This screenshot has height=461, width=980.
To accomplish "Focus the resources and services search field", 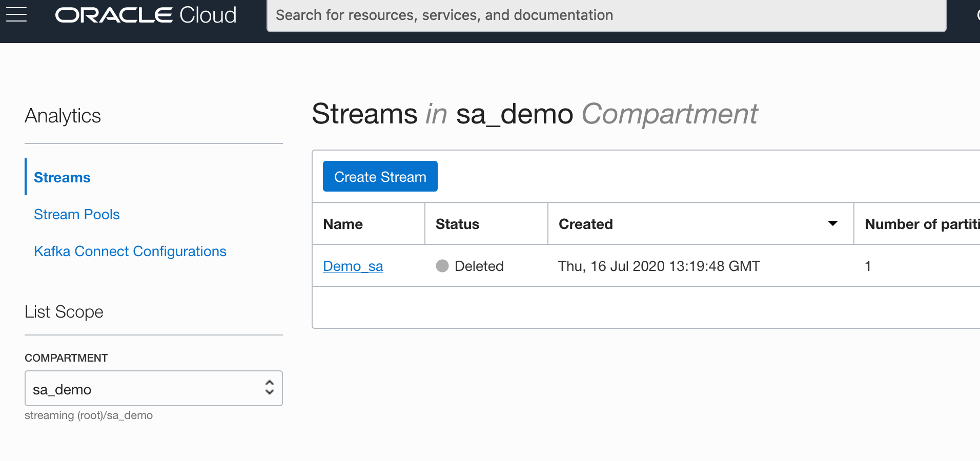I will click(x=606, y=15).
